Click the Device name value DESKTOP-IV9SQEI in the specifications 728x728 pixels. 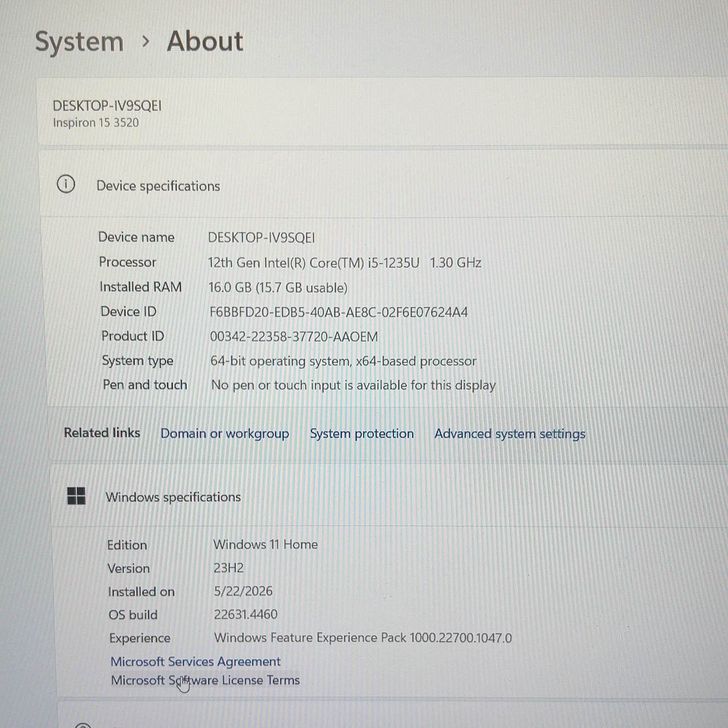(x=261, y=238)
